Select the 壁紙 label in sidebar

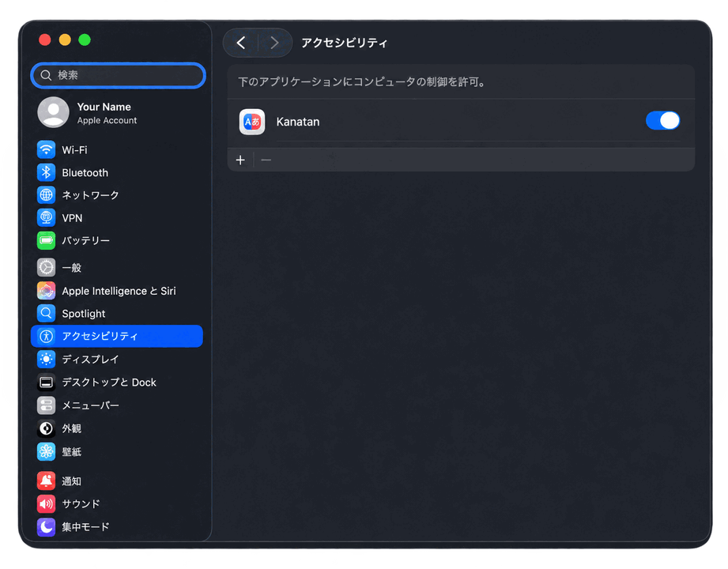click(x=71, y=451)
